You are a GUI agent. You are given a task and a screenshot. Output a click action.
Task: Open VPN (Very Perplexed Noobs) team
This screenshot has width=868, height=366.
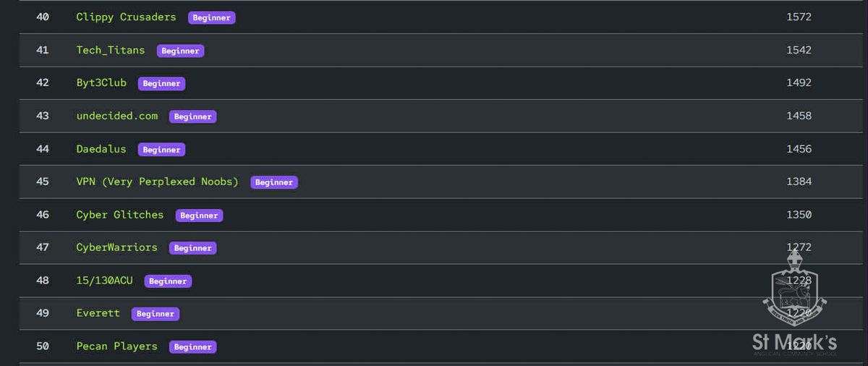click(x=157, y=182)
